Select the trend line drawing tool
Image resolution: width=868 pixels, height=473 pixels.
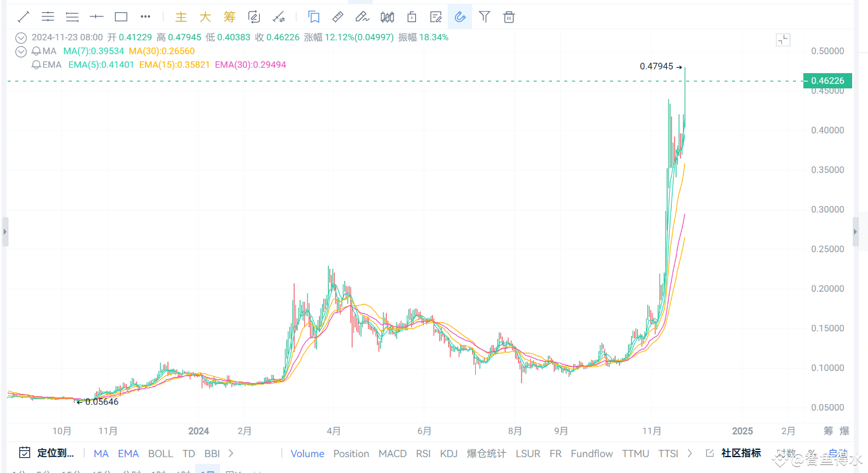pyautogui.click(x=23, y=16)
